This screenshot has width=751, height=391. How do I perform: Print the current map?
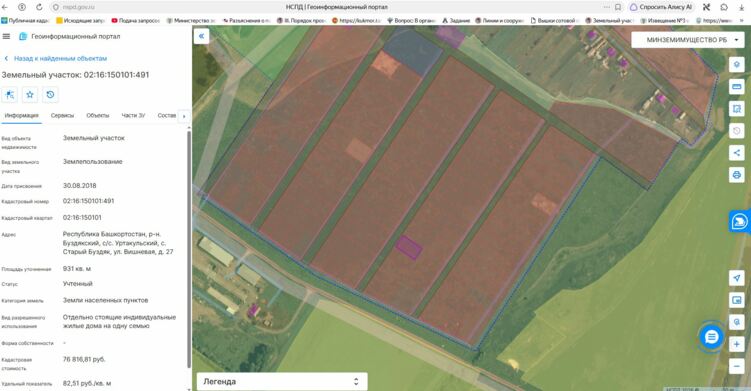[737, 174]
